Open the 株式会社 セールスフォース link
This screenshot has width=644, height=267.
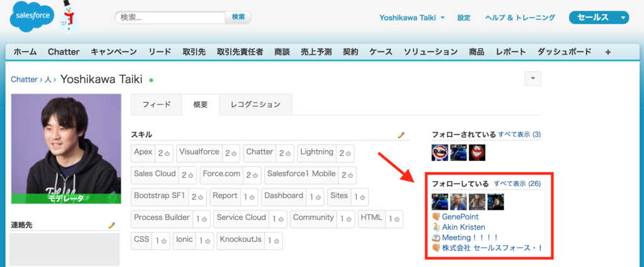[x=492, y=248]
